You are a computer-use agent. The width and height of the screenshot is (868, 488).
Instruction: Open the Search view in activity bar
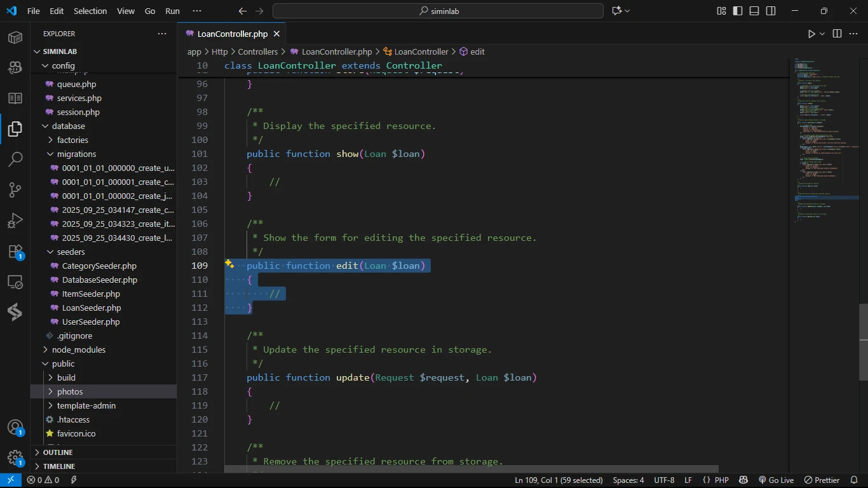(15, 159)
